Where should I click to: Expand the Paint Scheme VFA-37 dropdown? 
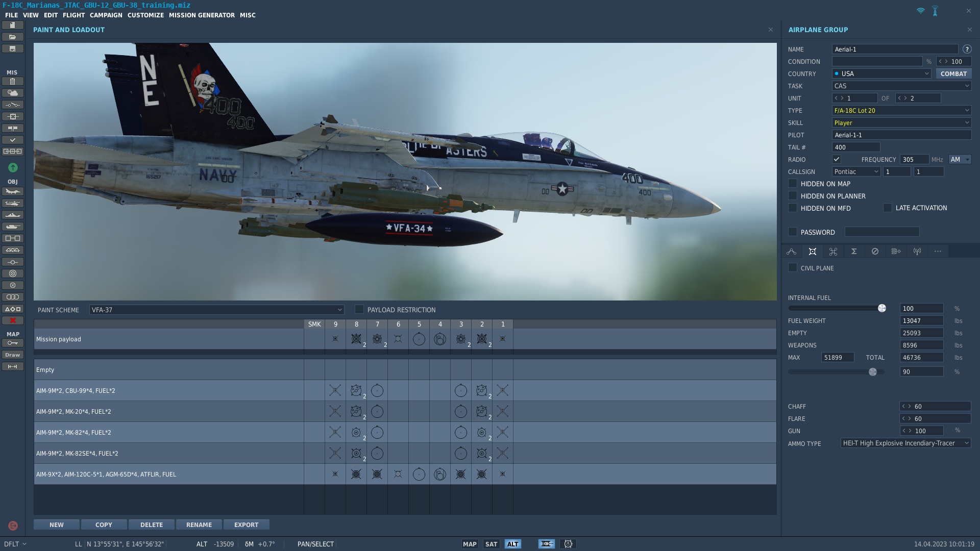click(x=216, y=310)
